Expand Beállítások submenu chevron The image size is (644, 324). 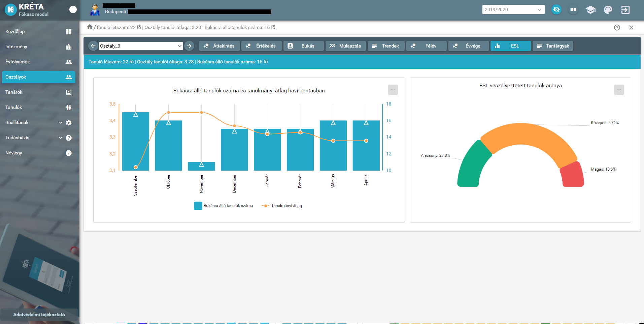[x=61, y=123]
